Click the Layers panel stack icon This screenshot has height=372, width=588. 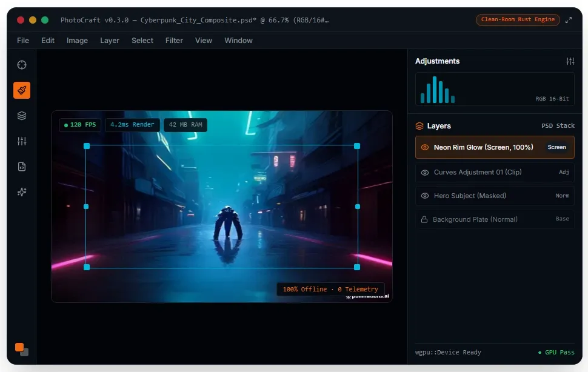coord(419,126)
